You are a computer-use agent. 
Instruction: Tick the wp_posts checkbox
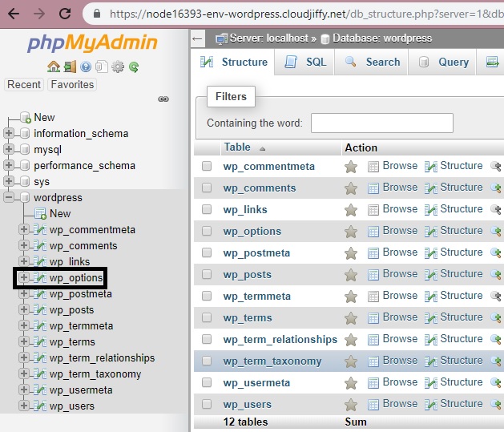(x=207, y=274)
